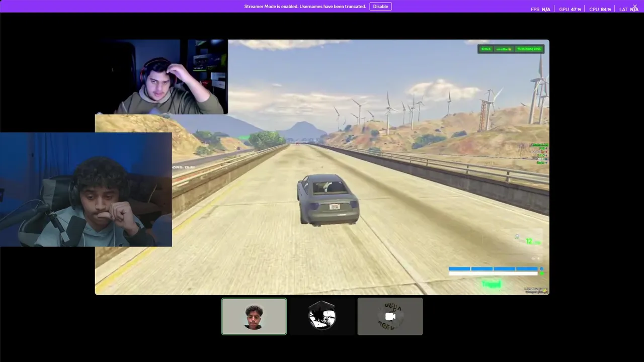The height and width of the screenshot is (362, 644).
Task: Click the blue-lit webcam overlay on the left
Action: (86, 190)
